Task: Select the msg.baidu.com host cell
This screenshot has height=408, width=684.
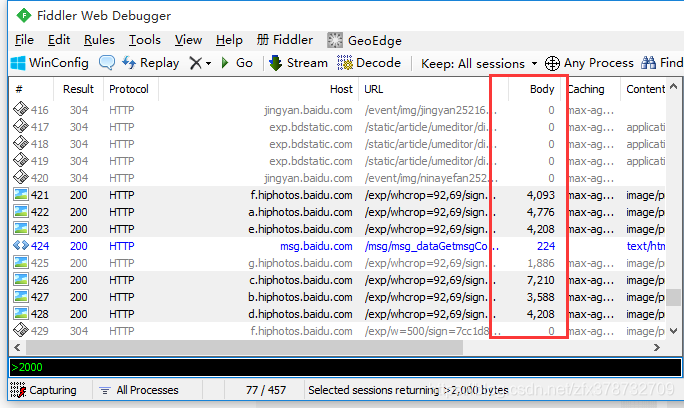Action: click(x=316, y=246)
